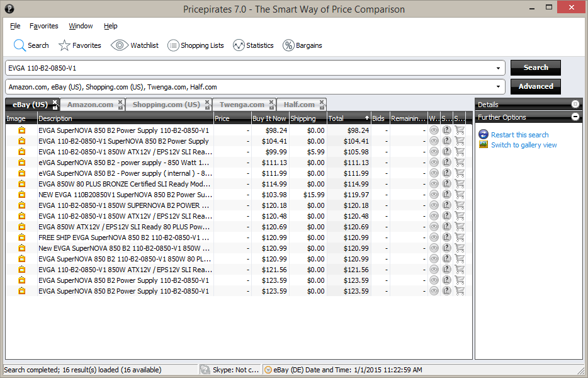
Task: Click shopping cart icon for $119.97 item
Action: click(460, 195)
